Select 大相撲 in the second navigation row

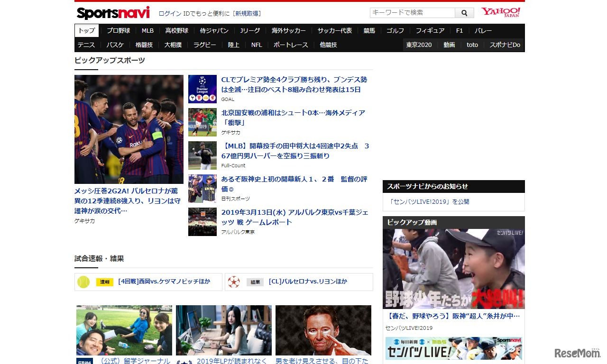pyautogui.click(x=173, y=45)
